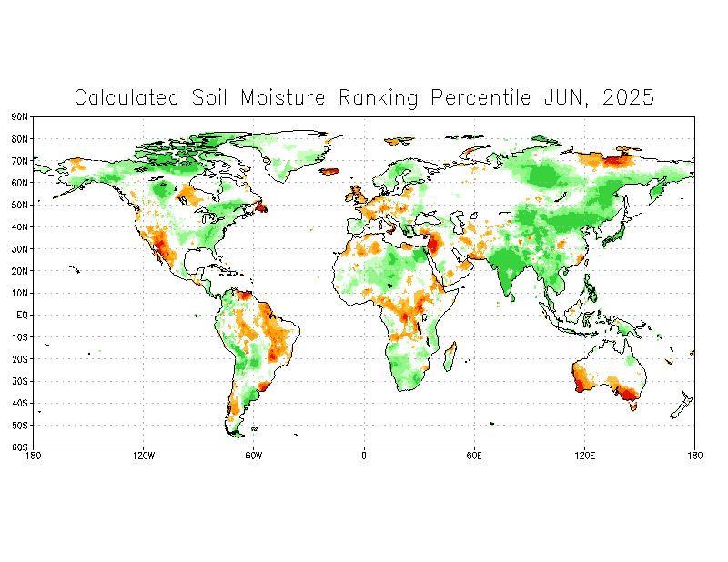Click the '60N' latitude label
Image resolution: width=728 pixels, height=562 pixels.
point(19,183)
